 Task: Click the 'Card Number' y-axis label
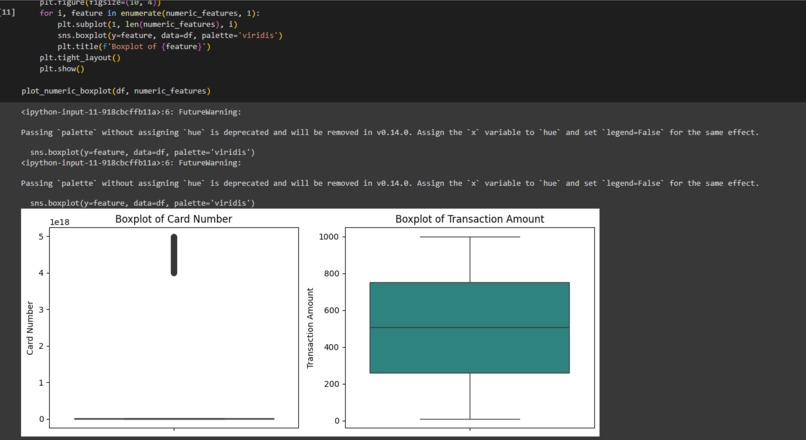(x=30, y=328)
